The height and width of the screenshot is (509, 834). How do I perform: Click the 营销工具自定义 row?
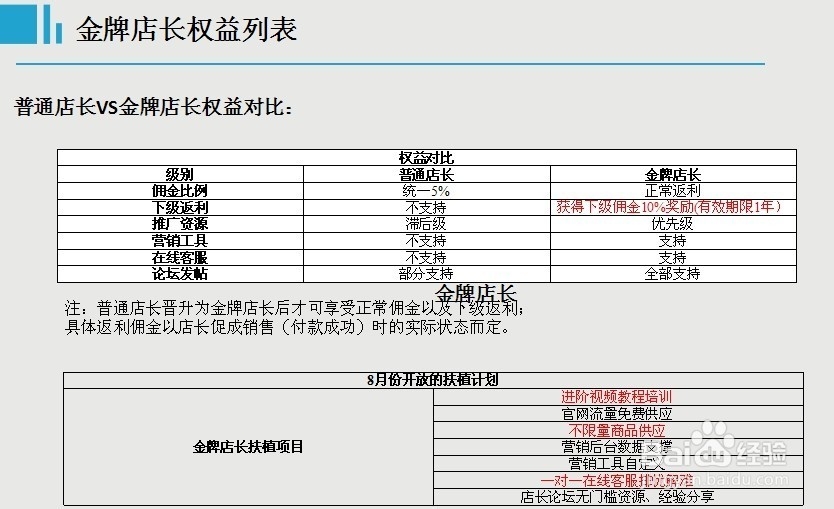(x=618, y=463)
